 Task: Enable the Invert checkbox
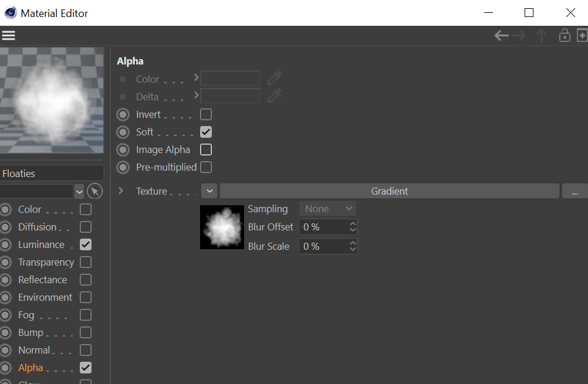tap(206, 114)
